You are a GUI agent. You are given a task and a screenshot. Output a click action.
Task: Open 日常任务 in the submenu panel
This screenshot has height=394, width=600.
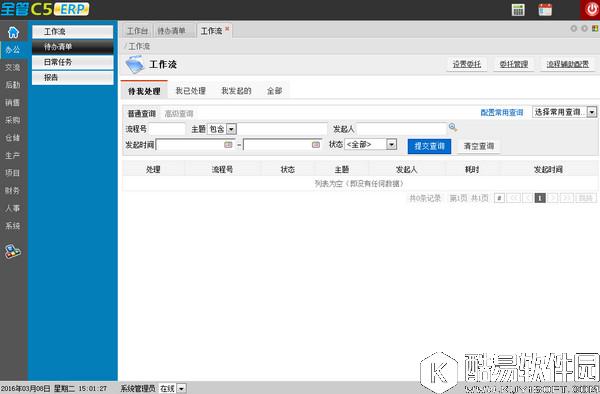[73, 62]
